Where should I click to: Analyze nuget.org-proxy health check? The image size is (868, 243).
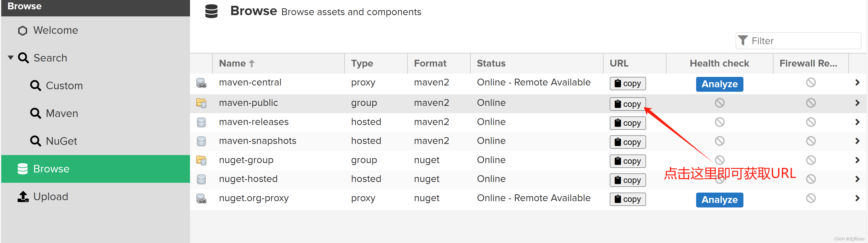coord(720,200)
